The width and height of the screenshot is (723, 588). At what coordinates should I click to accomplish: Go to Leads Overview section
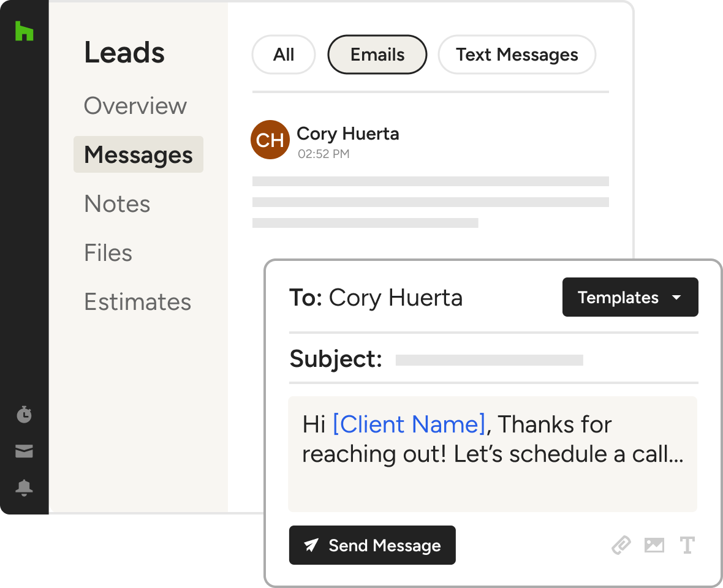(135, 105)
